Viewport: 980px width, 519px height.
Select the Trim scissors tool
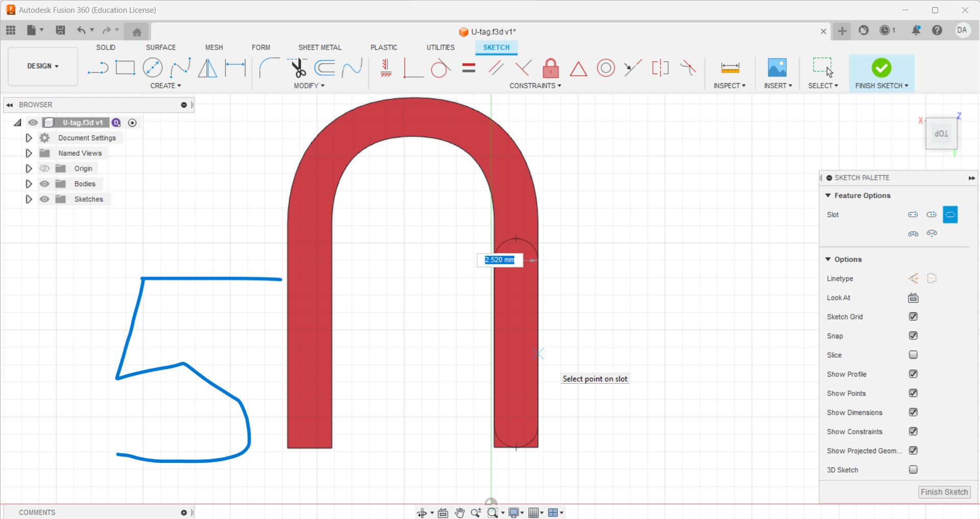[x=298, y=68]
